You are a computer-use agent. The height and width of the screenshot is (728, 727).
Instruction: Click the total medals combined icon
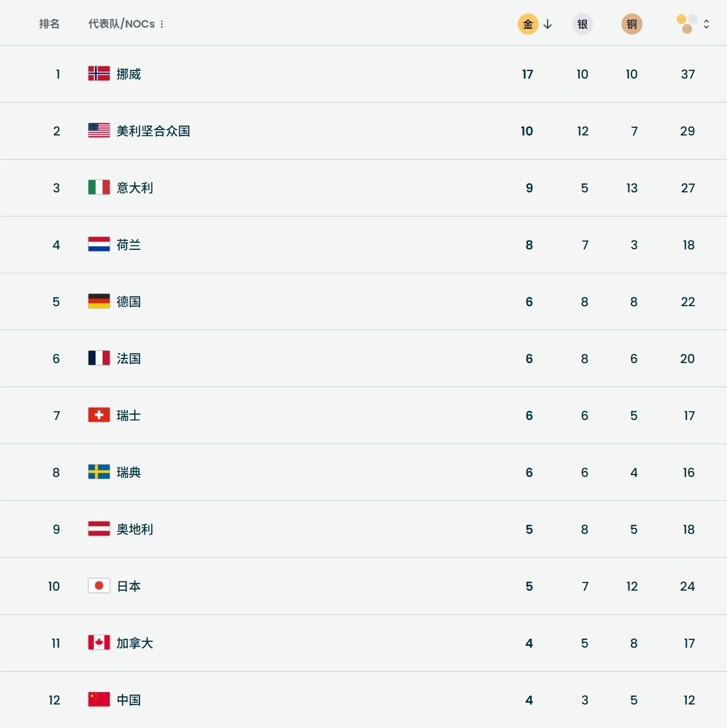point(687,24)
